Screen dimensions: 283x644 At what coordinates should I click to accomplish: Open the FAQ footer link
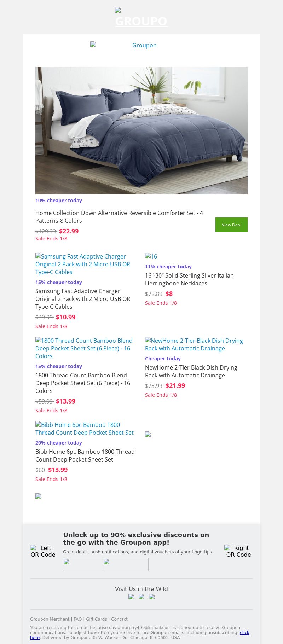pos(77,619)
